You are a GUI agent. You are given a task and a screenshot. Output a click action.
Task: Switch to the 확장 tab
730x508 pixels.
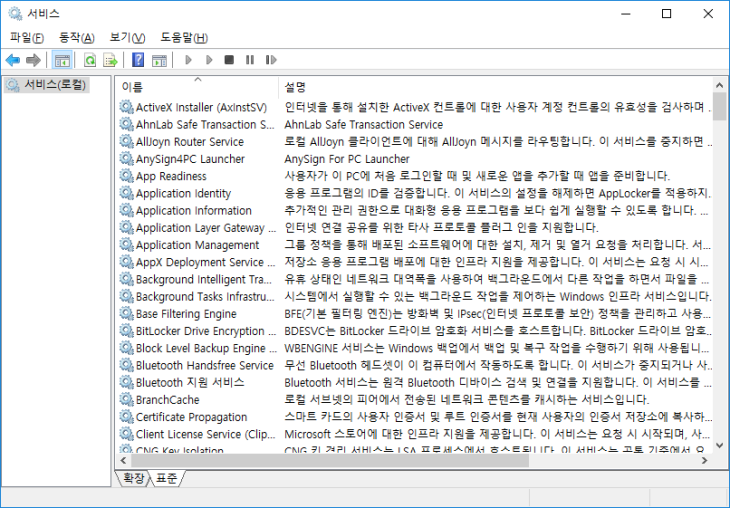coord(133,479)
